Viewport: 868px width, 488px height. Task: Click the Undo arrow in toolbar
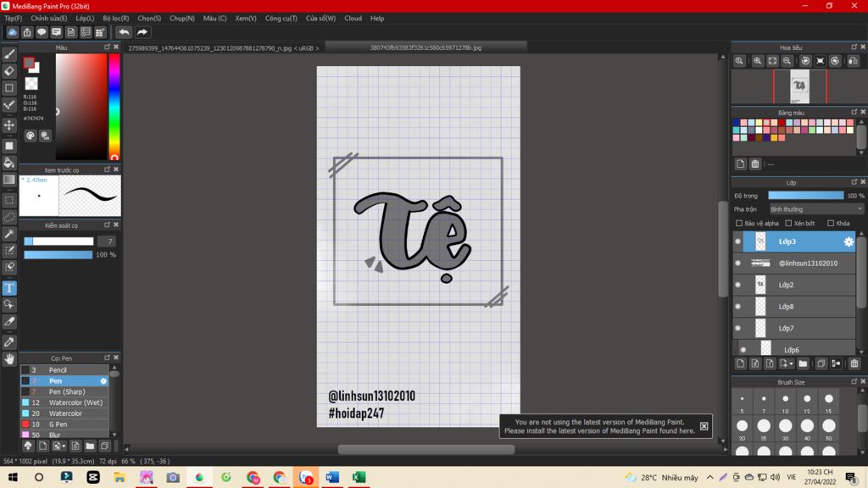(x=124, y=32)
